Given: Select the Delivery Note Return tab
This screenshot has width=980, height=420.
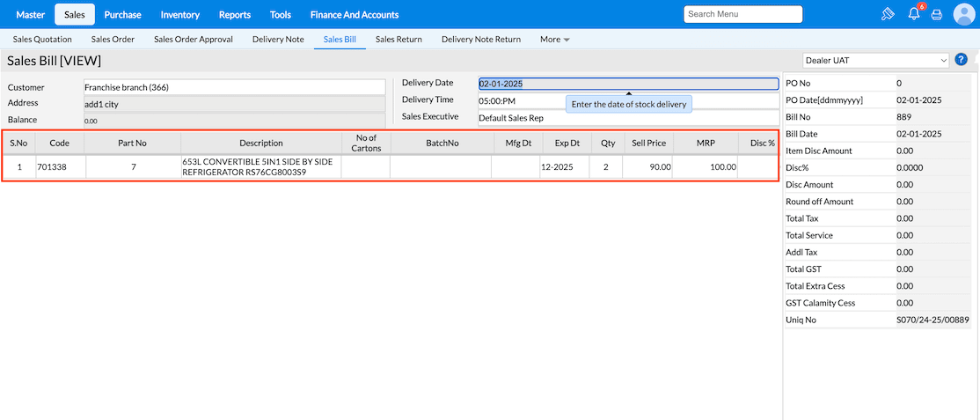Looking at the screenshot, I should point(481,40).
